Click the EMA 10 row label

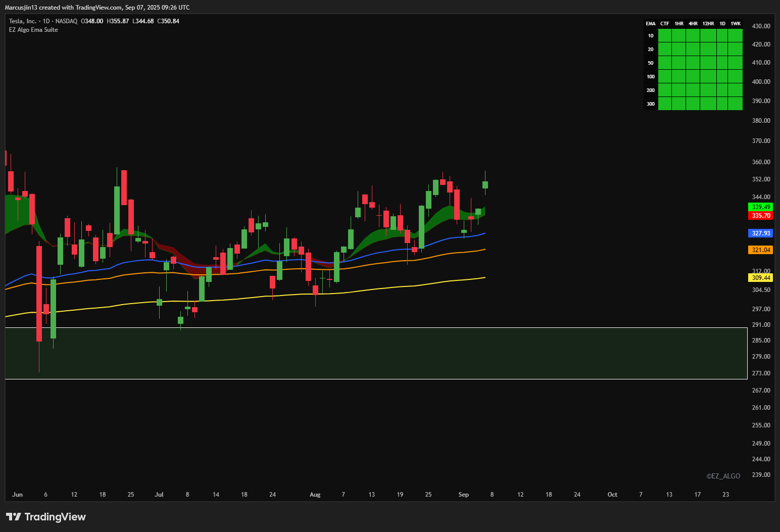pyautogui.click(x=651, y=36)
